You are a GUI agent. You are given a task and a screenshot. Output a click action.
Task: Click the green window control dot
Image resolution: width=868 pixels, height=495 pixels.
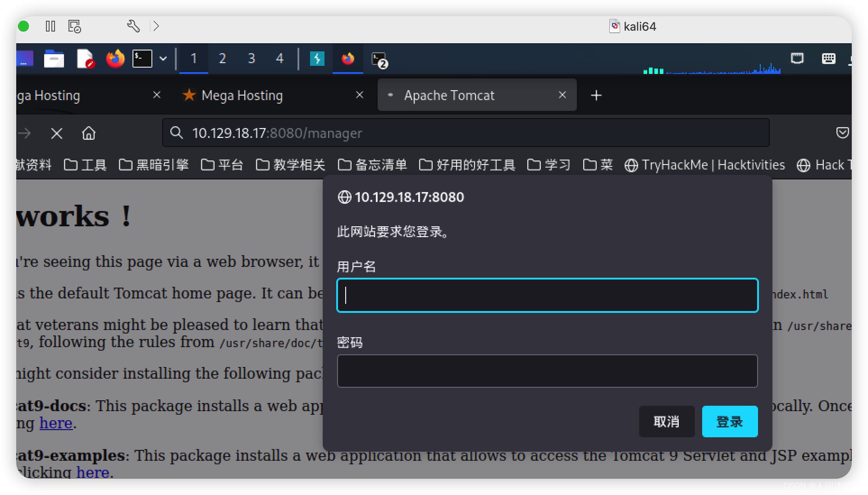(23, 26)
